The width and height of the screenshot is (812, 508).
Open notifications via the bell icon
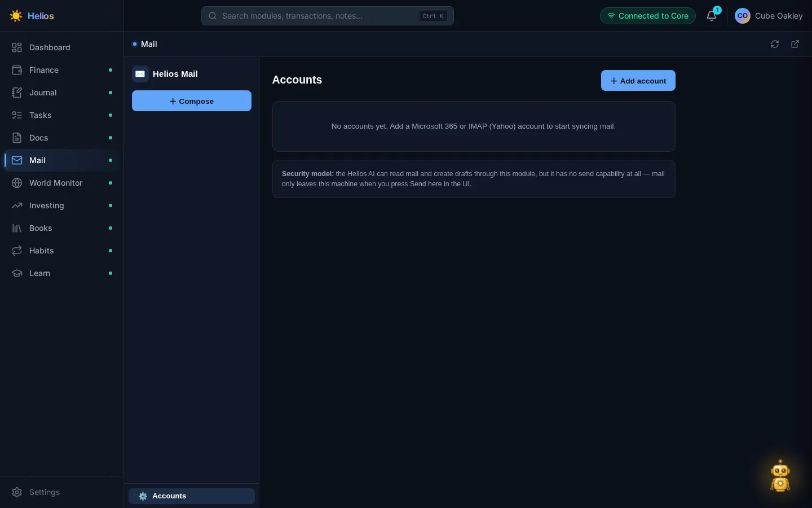(712, 16)
